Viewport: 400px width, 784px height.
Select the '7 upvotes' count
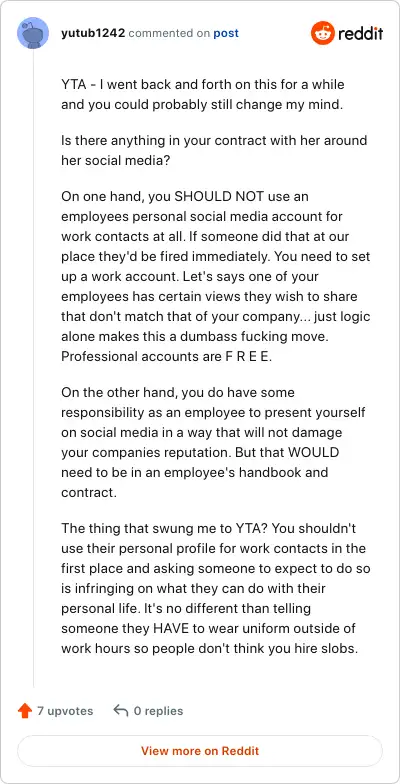(x=65, y=710)
